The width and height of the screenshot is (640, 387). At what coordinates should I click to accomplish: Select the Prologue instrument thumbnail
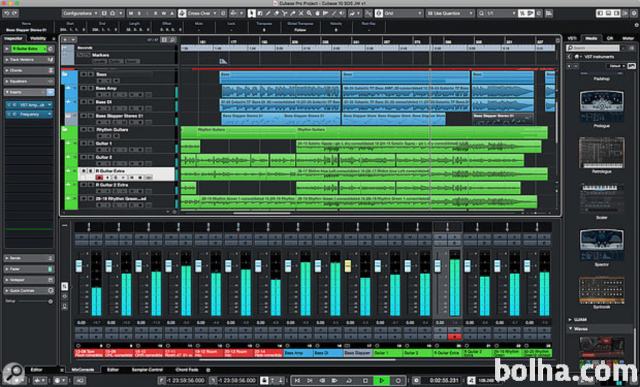tap(602, 106)
